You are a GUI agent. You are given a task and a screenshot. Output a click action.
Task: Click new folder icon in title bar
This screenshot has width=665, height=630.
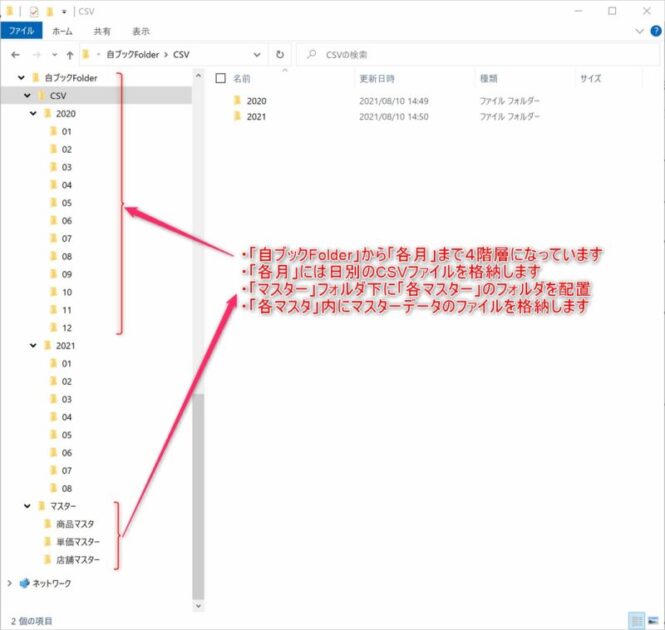[x=50, y=11]
